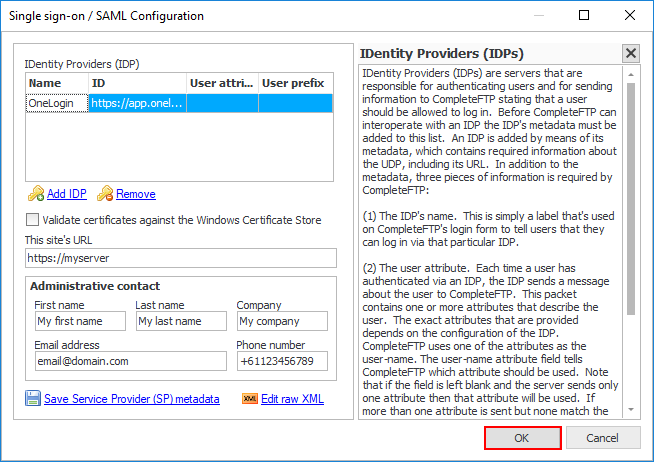
Task: Click the Remove link
Action: tap(135, 194)
